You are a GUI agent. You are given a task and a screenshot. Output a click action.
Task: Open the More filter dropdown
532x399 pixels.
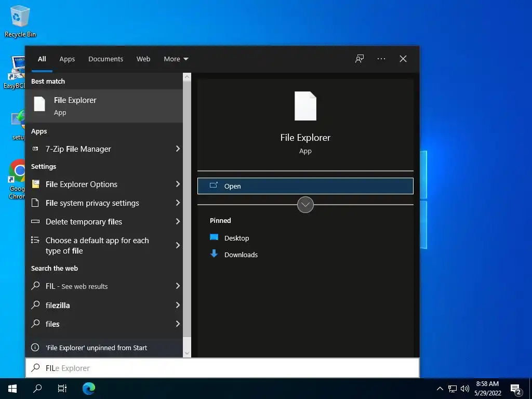[x=176, y=59]
